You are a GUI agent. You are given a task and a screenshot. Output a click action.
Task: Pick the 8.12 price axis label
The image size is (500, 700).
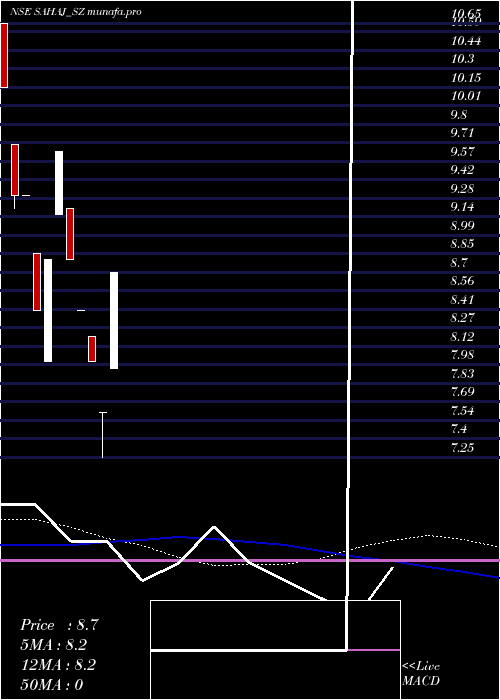[x=462, y=337]
